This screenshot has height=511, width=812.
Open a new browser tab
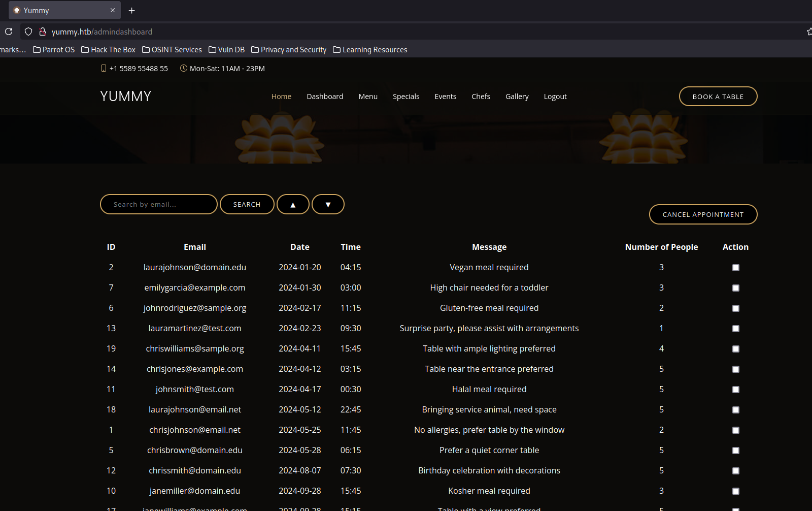[132, 10]
